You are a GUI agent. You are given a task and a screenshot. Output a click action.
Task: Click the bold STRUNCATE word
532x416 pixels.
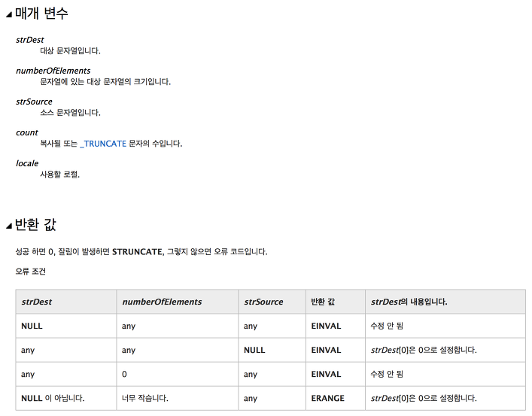[138, 252]
